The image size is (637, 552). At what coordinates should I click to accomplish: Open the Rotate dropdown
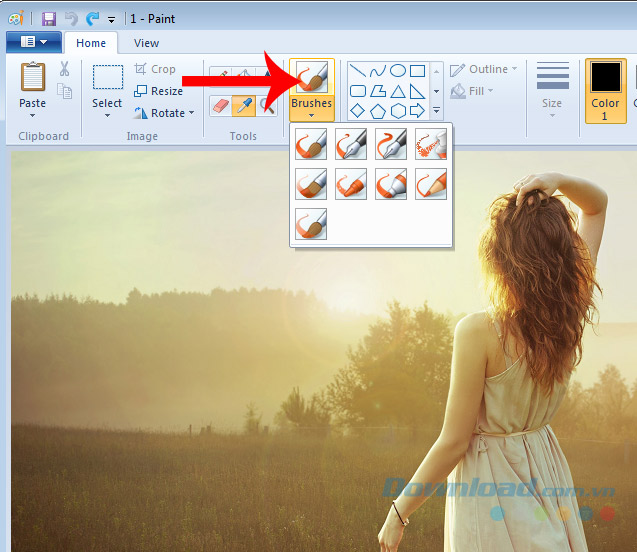tap(164, 113)
